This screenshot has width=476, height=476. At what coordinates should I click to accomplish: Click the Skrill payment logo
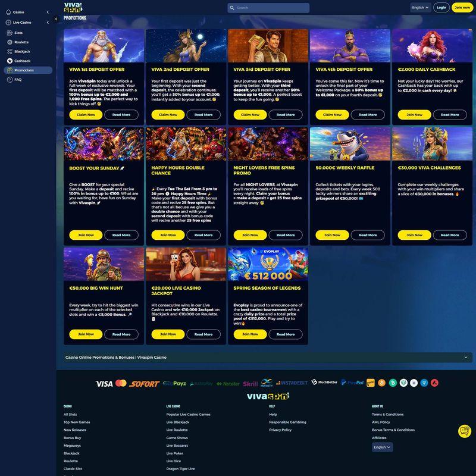coord(250,384)
